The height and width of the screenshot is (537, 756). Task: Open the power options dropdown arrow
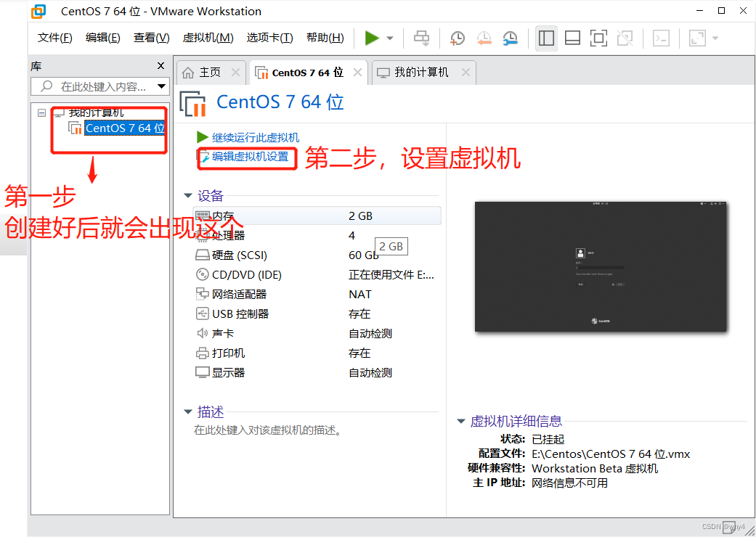click(390, 38)
